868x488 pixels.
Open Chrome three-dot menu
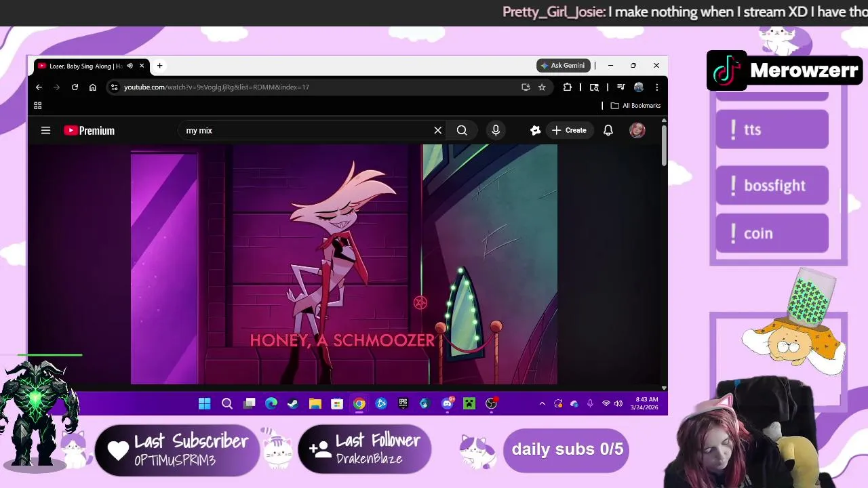(656, 87)
